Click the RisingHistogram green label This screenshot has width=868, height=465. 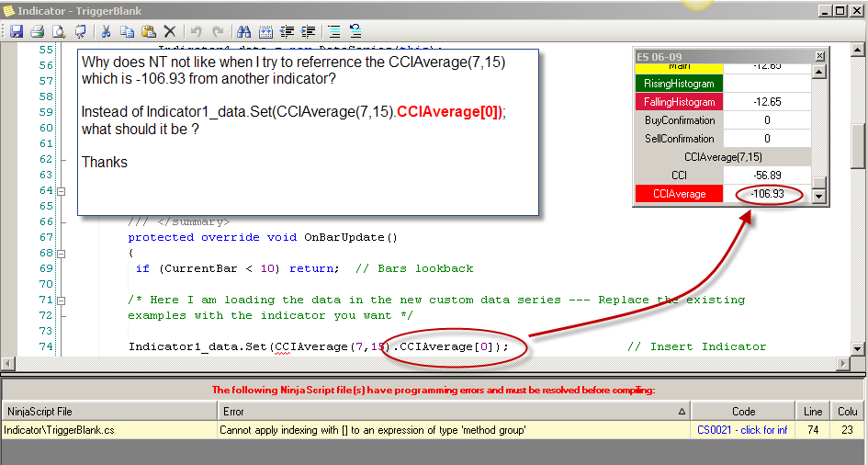tap(679, 84)
